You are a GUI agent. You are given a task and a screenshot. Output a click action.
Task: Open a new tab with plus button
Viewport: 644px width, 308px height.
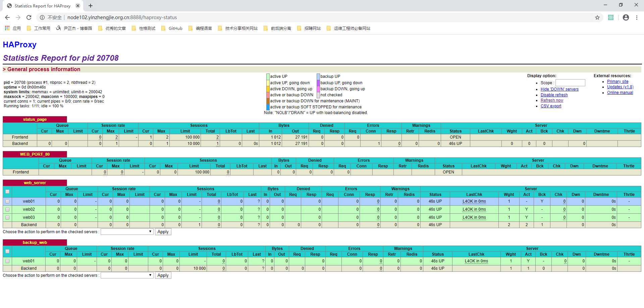(x=91, y=6)
